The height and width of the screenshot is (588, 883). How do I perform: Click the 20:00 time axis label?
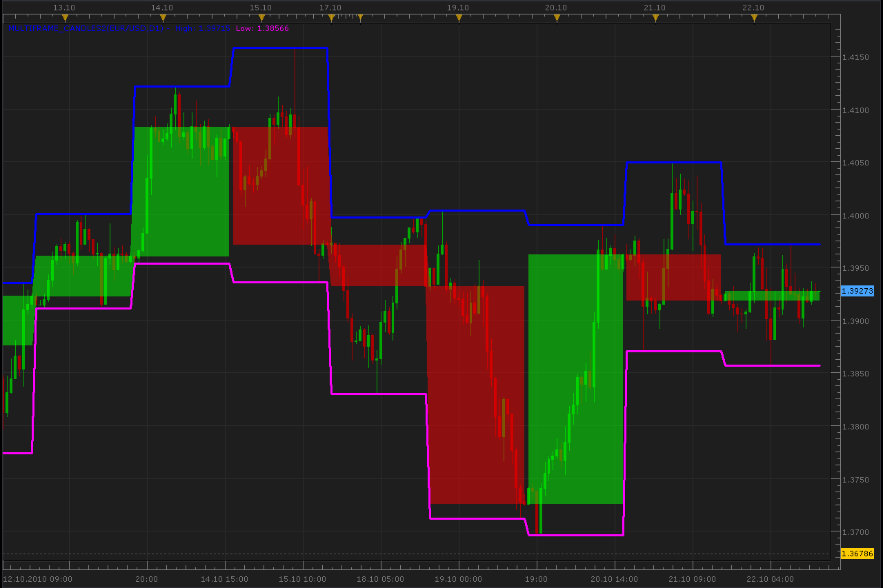click(146, 579)
